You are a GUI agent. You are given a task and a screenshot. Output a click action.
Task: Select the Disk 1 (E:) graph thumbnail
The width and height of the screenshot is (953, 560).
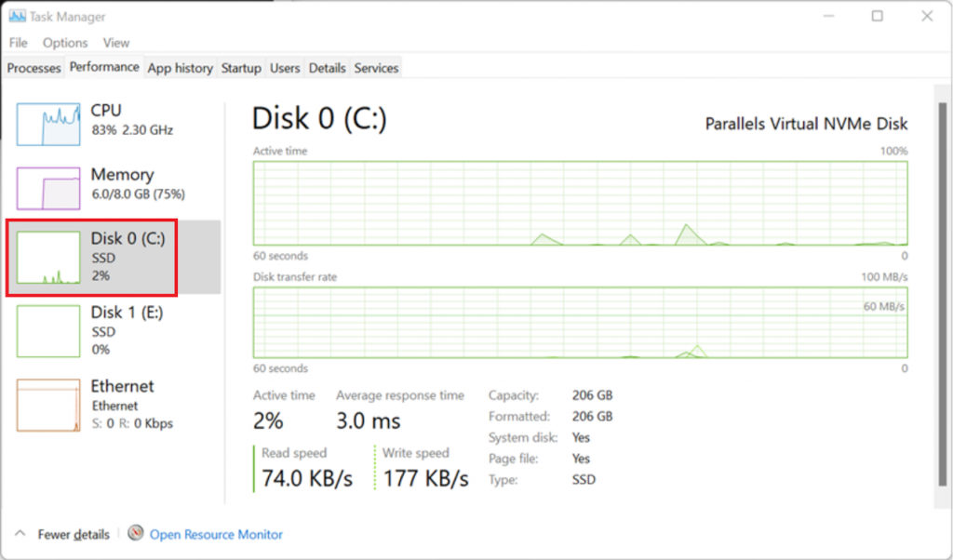tap(48, 331)
